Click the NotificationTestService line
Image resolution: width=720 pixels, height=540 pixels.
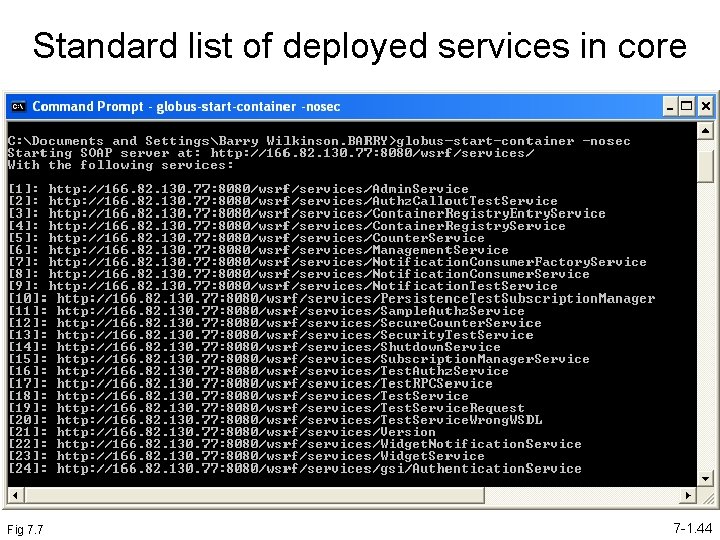coord(283,286)
